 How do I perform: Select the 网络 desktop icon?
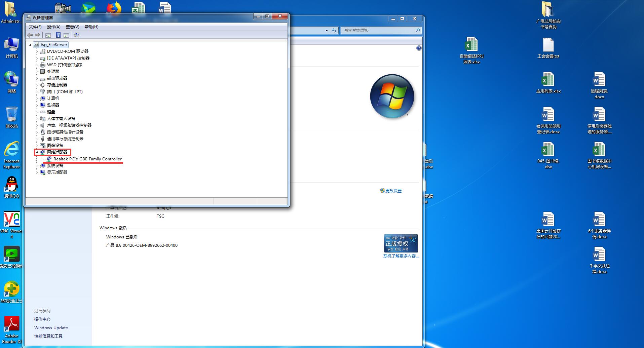pos(12,82)
